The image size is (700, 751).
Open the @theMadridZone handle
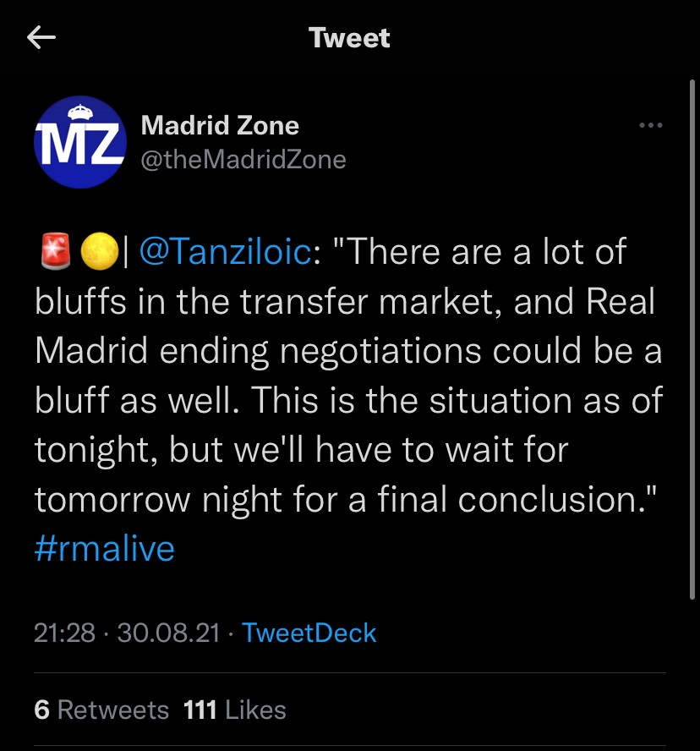point(243,159)
